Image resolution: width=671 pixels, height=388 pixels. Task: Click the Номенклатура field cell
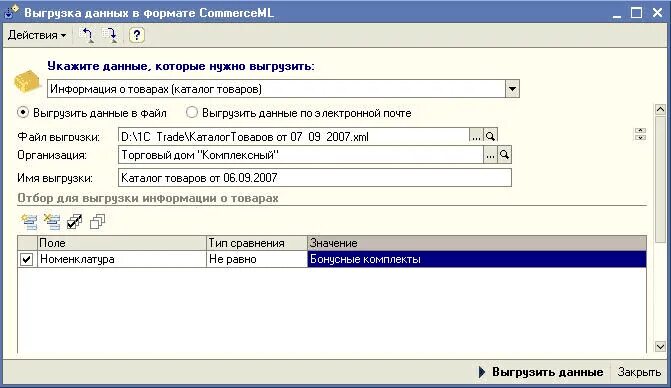[122, 259]
